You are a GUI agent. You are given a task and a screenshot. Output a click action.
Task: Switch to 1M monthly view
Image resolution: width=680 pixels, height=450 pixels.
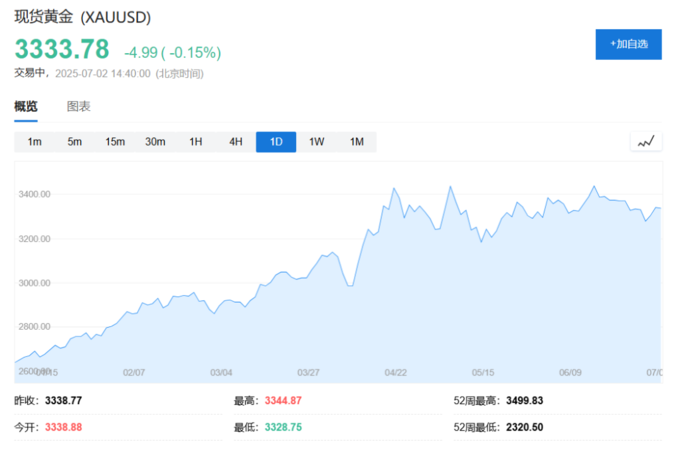(x=356, y=142)
